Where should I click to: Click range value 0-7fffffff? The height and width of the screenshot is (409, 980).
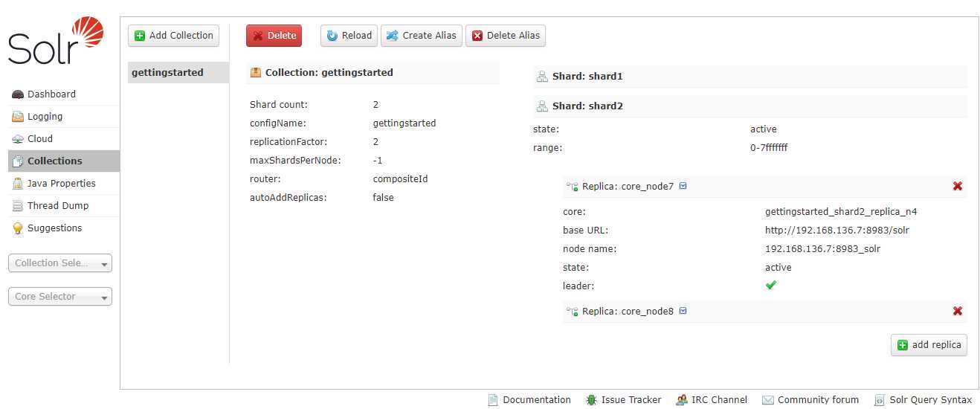[x=769, y=148]
